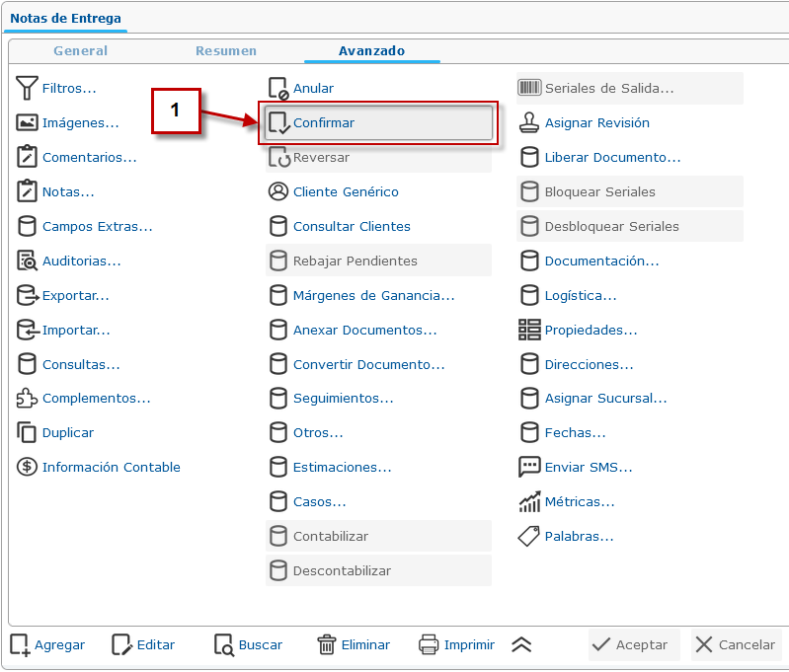Collapse panel with double chevron arrow
789x672 pixels.
pos(521,645)
